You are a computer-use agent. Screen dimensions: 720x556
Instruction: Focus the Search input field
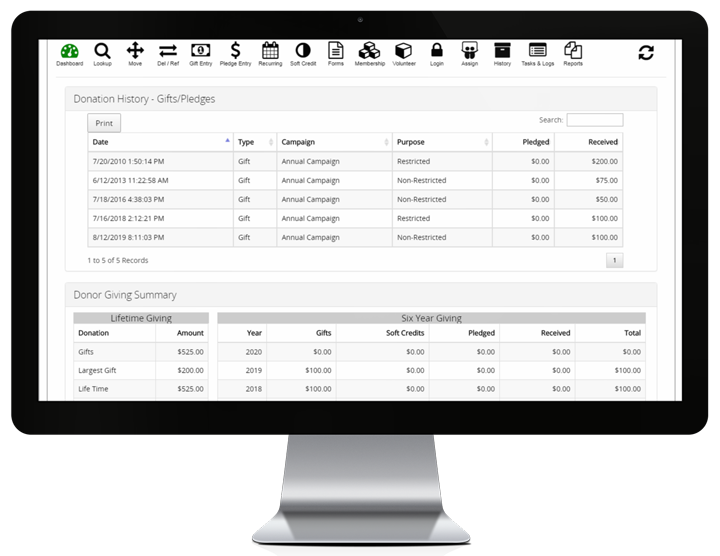[x=595, y=120]
